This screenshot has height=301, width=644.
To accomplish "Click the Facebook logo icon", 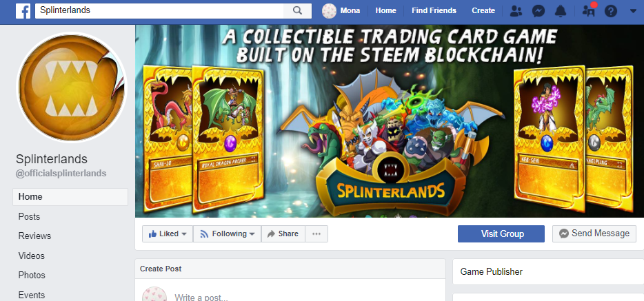I will click(x=23, y=10).
